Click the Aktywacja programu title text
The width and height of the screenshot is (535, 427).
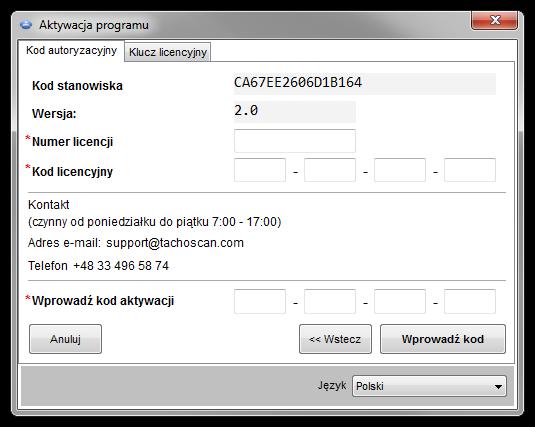point(94,25)
